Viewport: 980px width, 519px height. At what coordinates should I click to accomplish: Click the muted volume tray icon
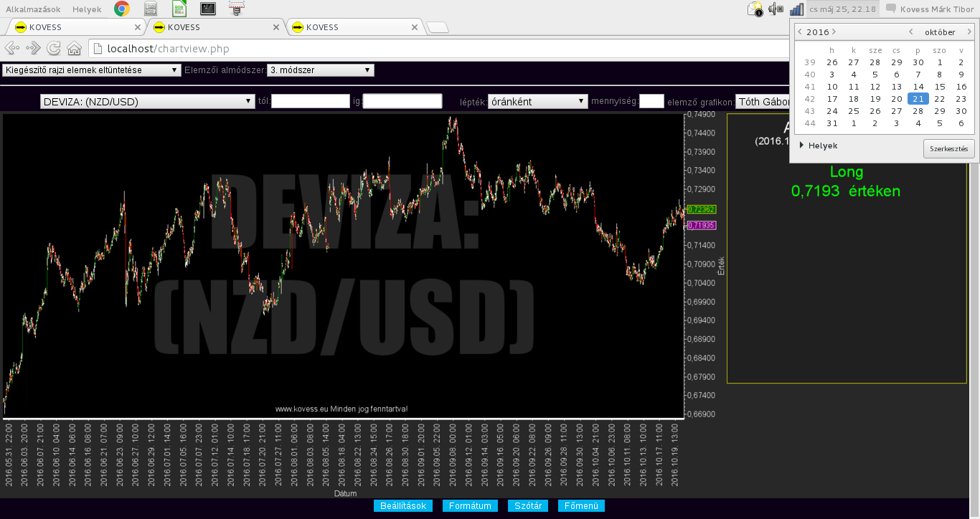[x=776, y=9]
